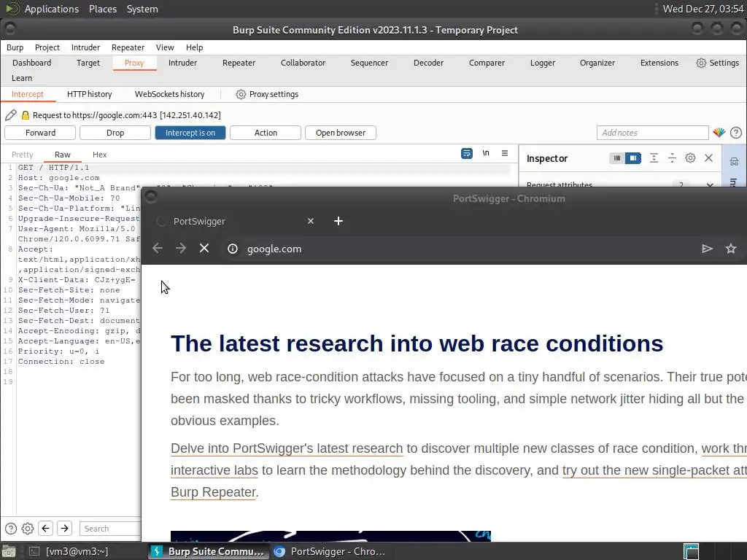The width and height of the screenshot is (747, 560).
Task: Open help icon beside the notes field
Action: [x=736, y=133]
